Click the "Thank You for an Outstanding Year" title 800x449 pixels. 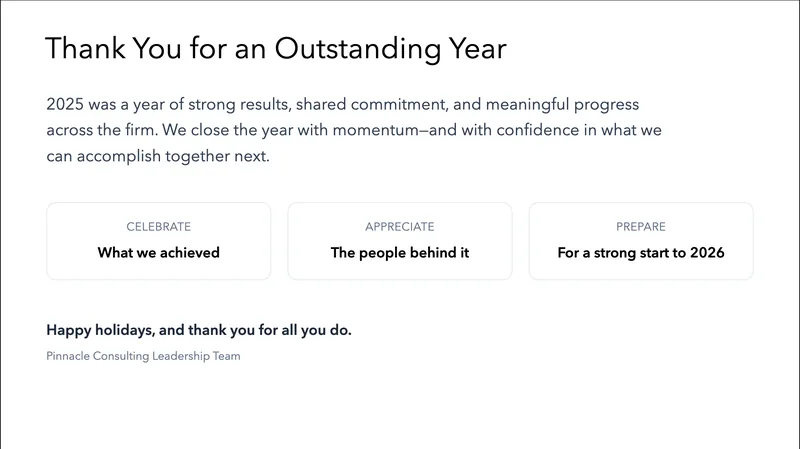pos(275,48)
